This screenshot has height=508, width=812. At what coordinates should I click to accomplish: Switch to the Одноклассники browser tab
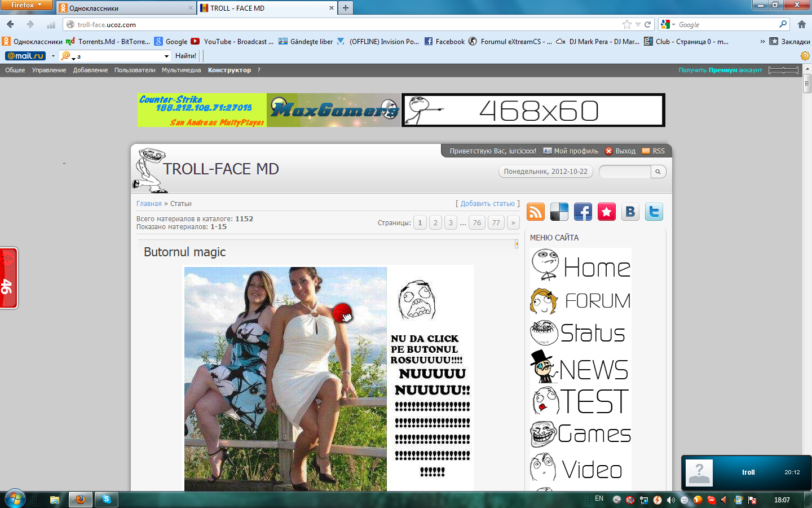pos(125,8)
